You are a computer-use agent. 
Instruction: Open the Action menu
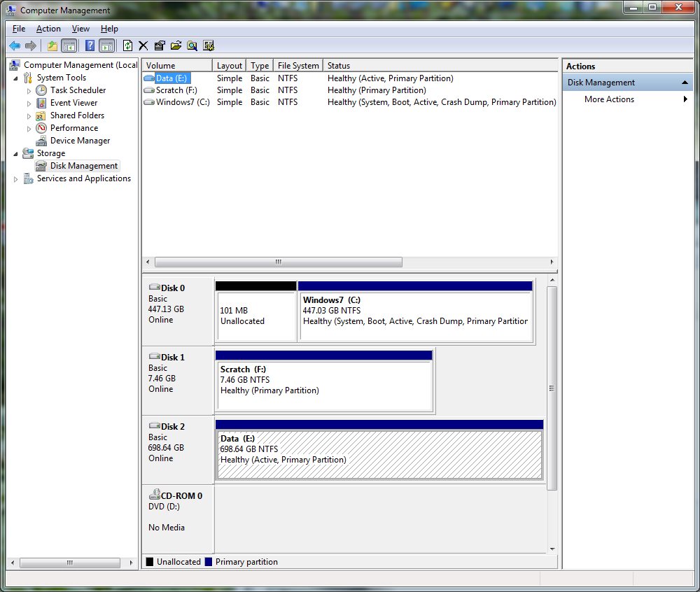coord(48,29)
